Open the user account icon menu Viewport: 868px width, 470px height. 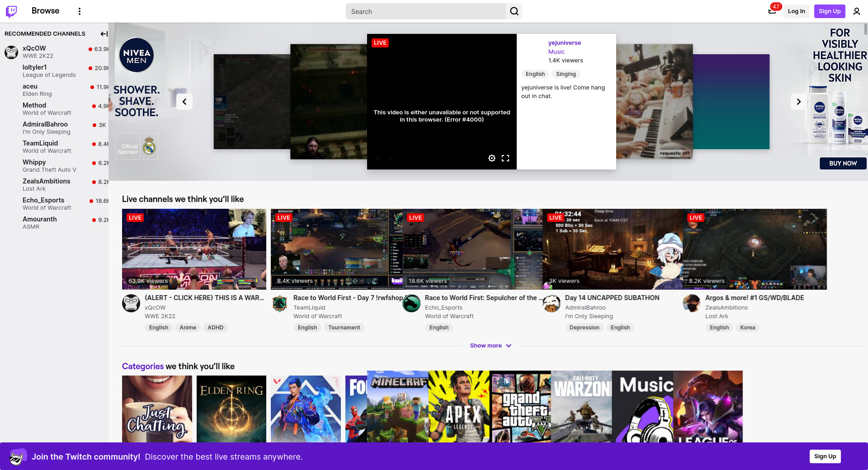[856, 11]
